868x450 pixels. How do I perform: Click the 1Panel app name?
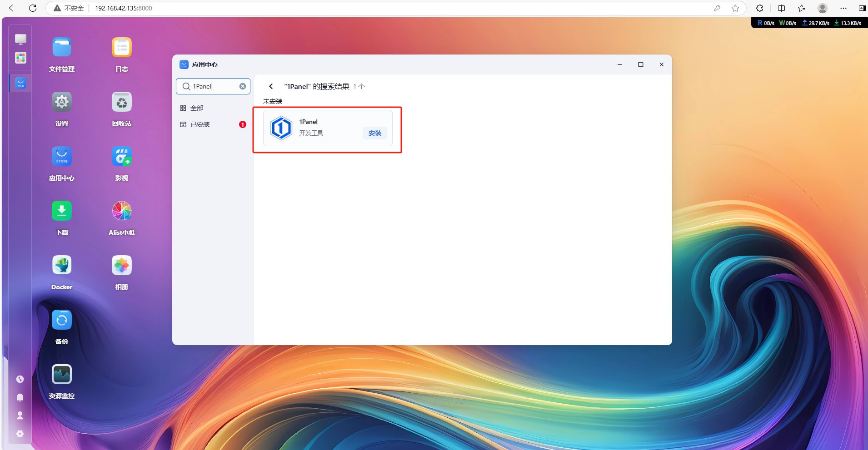tap(309, 122)
